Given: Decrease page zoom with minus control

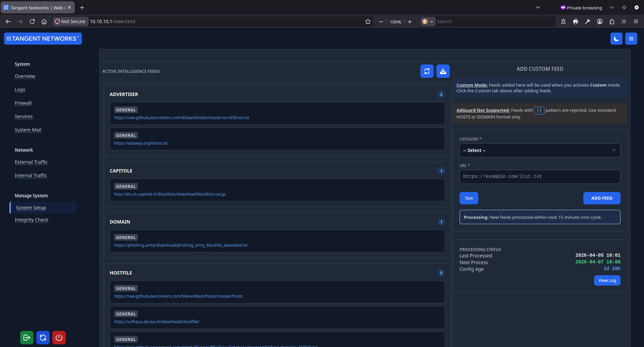Looking at the screenshot, I should (x=381, y=21).
